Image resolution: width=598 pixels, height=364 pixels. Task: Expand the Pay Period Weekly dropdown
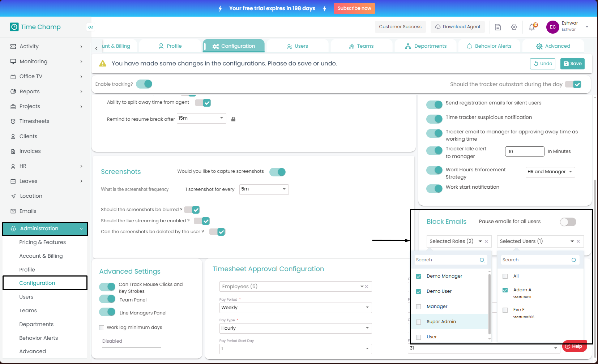295,308
